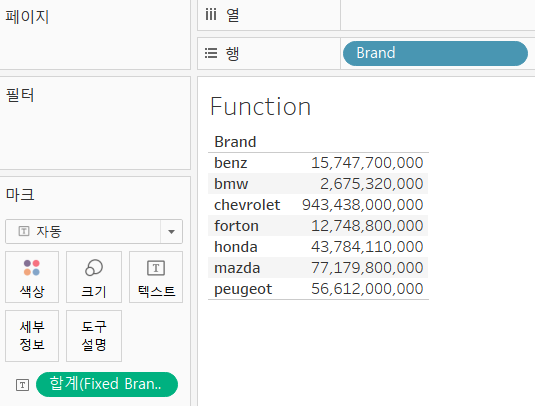
Task: Click the Columns (열) shelf icon
Action: (211, 15)
